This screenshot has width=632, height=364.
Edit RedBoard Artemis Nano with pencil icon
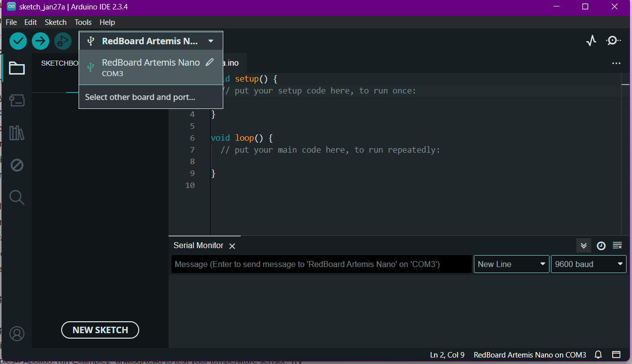(x=210, y=62)
